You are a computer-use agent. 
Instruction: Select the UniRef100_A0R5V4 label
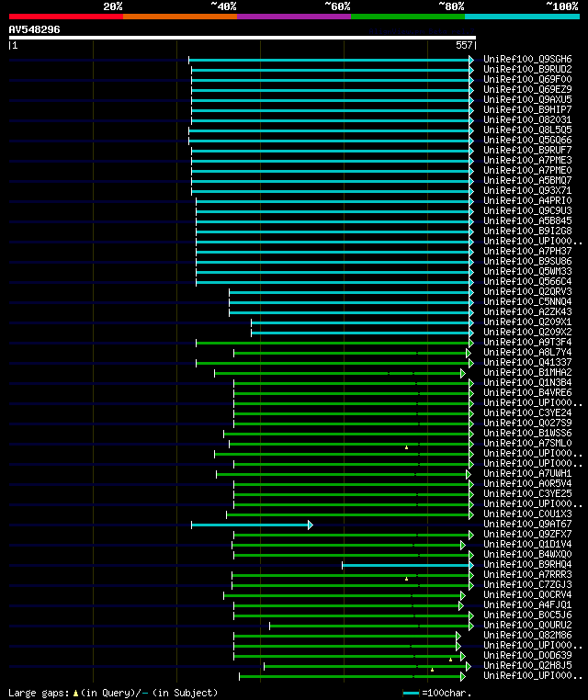pyautogui.click(x=527, y=483)
